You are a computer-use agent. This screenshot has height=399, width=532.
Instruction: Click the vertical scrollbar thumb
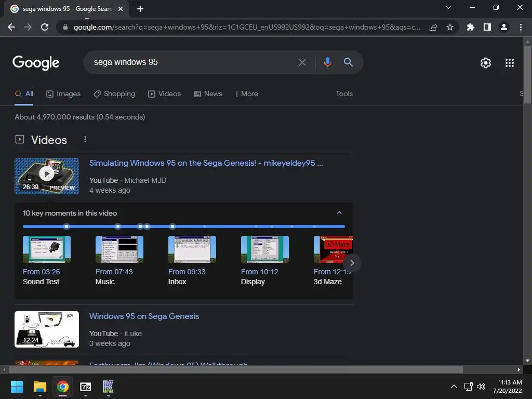[x=527, y=74]
